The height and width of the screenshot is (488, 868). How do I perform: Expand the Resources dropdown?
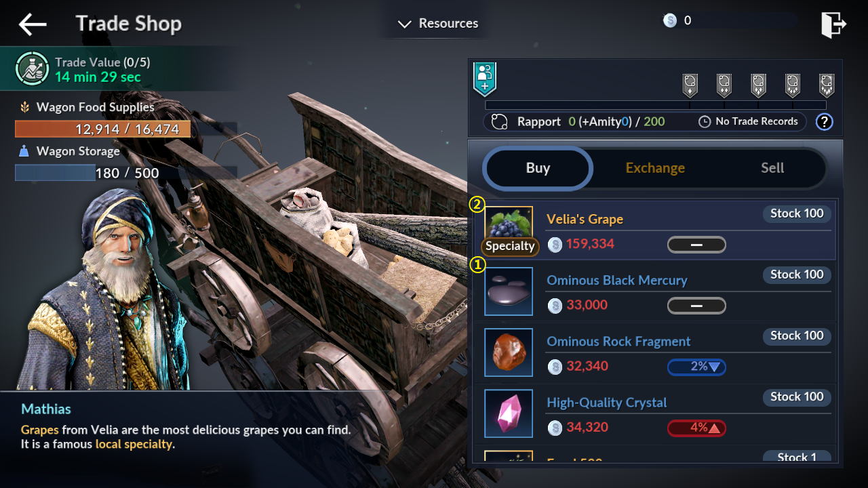click(438, 24)
